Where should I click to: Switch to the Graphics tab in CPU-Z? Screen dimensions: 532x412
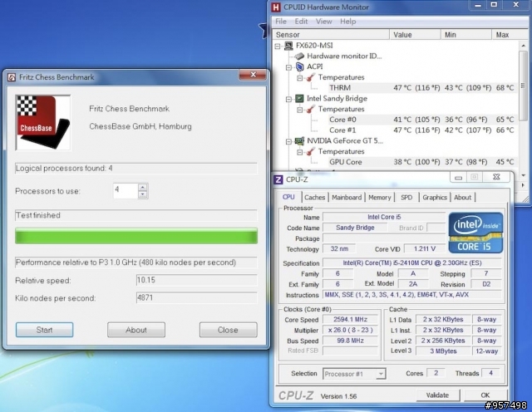(435, 198)
